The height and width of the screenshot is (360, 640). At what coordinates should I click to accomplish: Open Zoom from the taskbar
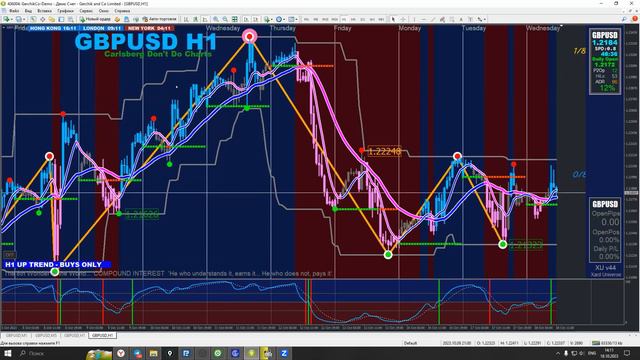284,353
